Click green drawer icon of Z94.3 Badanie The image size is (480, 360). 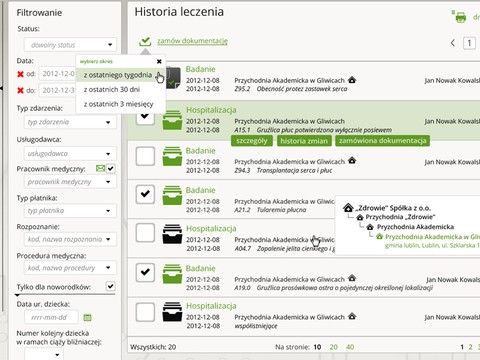click(x=172, y=156)
